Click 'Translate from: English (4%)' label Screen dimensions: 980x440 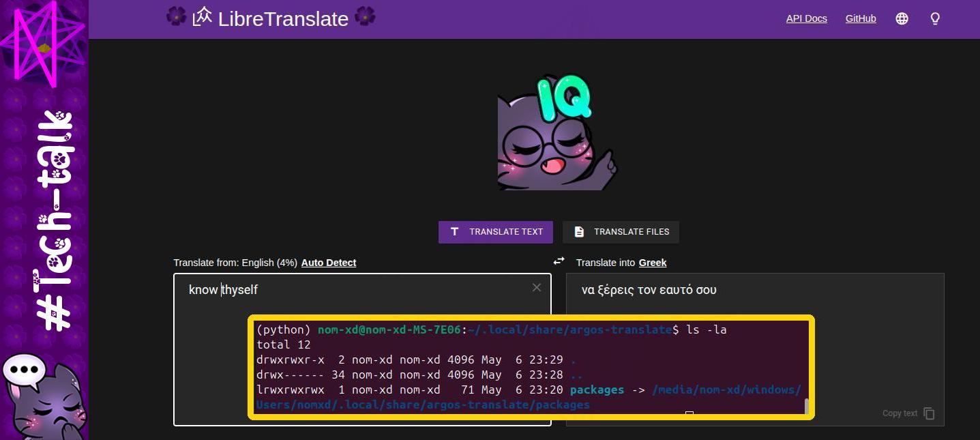[x=235, y=263]
